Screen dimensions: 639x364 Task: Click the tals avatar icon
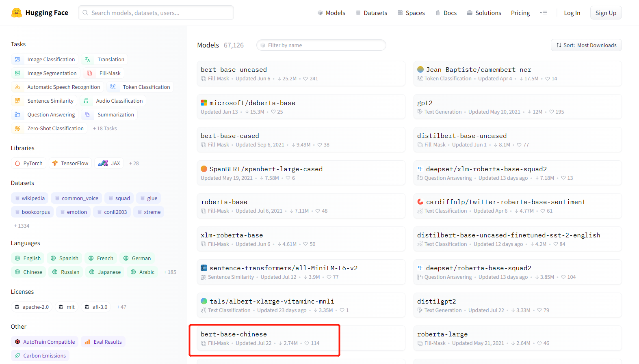point(204,301)
